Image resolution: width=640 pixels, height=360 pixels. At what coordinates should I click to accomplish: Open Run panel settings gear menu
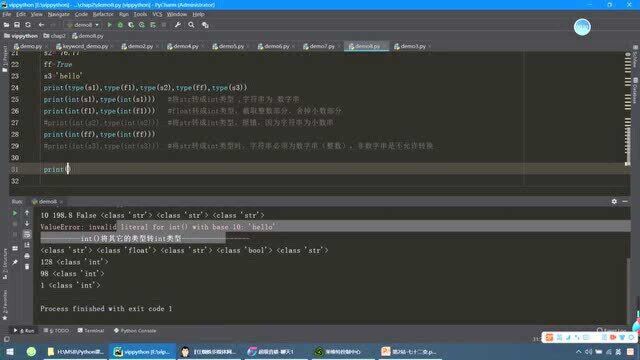614,201
